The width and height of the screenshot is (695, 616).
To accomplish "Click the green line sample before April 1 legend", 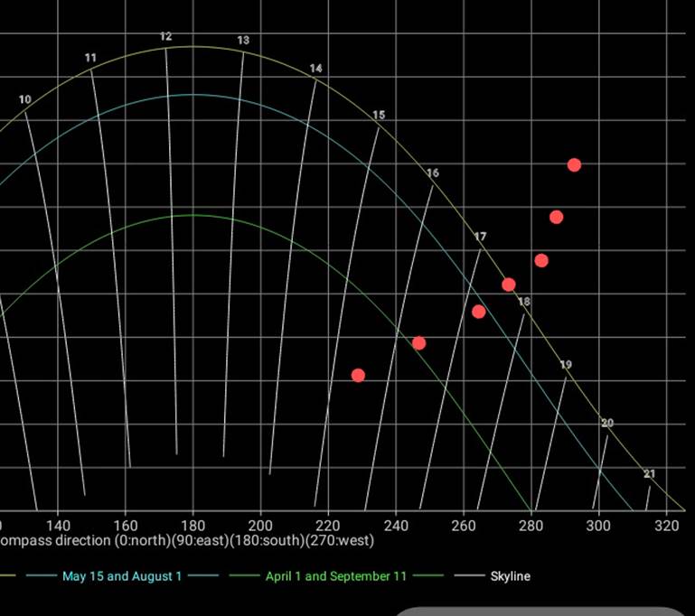I will coord(244,576).
